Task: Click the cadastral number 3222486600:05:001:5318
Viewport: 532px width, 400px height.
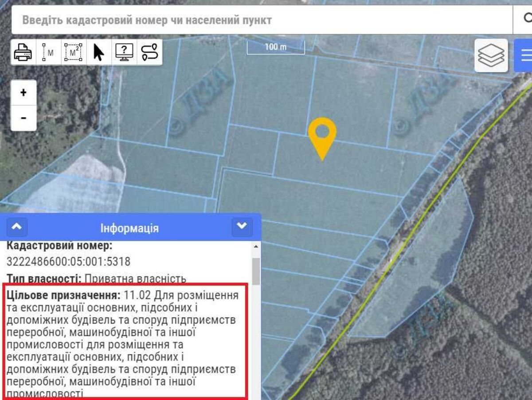Action: 69,262
